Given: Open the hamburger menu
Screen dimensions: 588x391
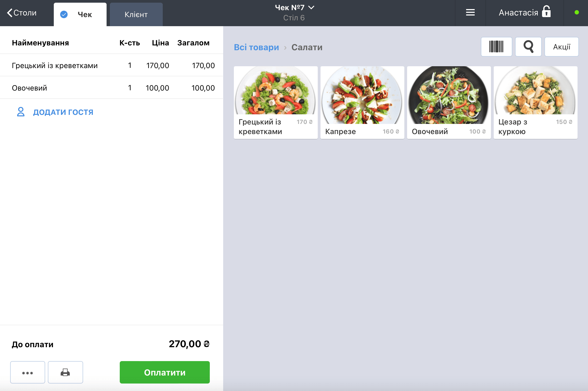Looking at the screenshot, I should [x=470, y=13].
